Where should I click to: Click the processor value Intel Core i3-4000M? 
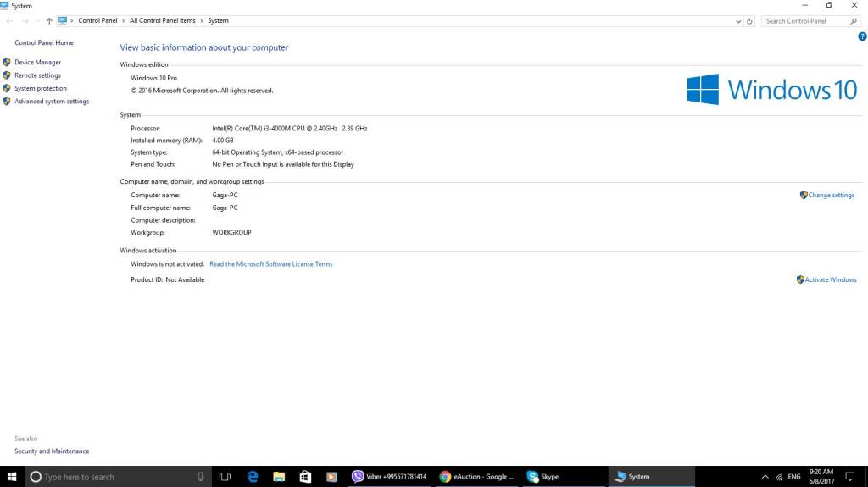tap(290, 129)
